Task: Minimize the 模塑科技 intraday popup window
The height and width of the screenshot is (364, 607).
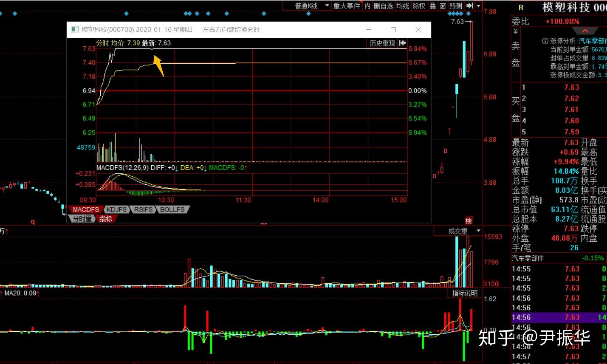Action: coord(369,30)
